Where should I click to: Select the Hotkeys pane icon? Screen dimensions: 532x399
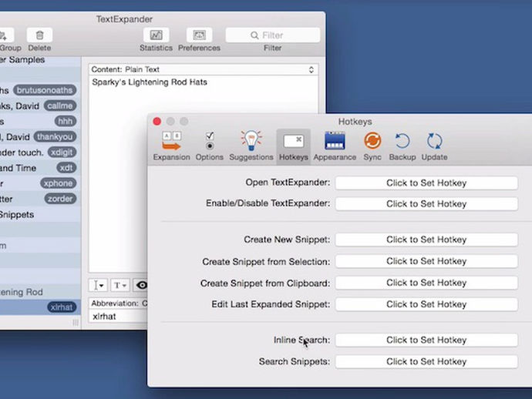point(294,146)
